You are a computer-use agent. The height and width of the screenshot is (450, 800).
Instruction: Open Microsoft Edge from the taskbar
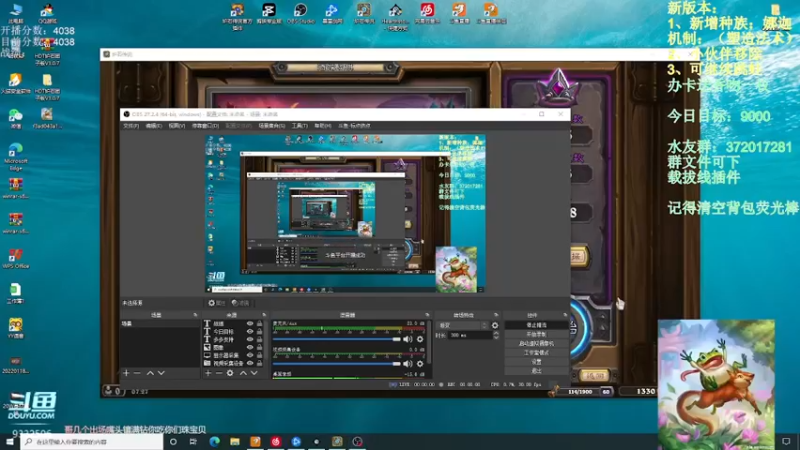coord(214,441)
